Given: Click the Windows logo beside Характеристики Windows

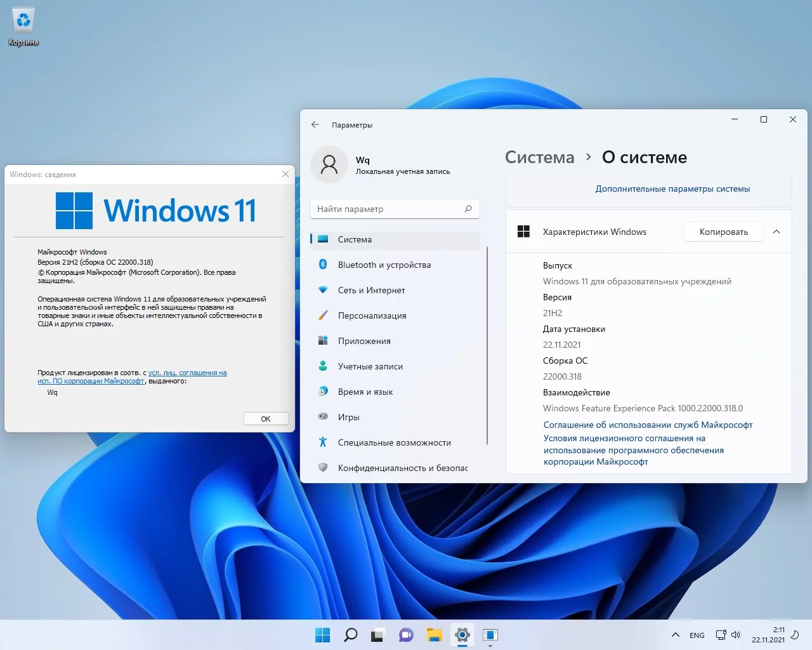Looking at the screenshot, I should (523, 232).
